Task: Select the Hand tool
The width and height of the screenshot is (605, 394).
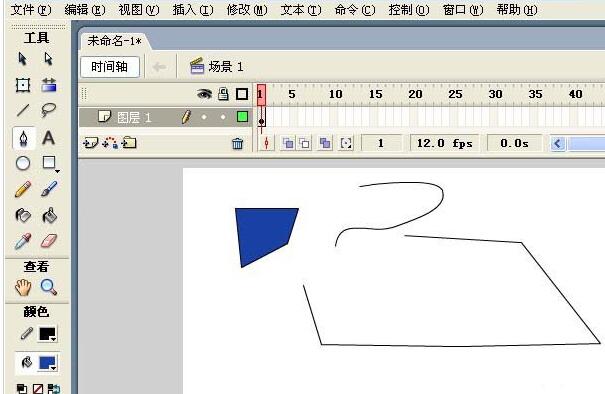Action: [23, 287]
